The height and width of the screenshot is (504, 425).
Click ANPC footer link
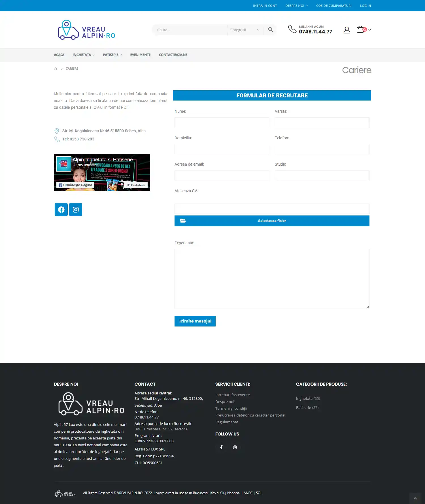pos(248,493)
